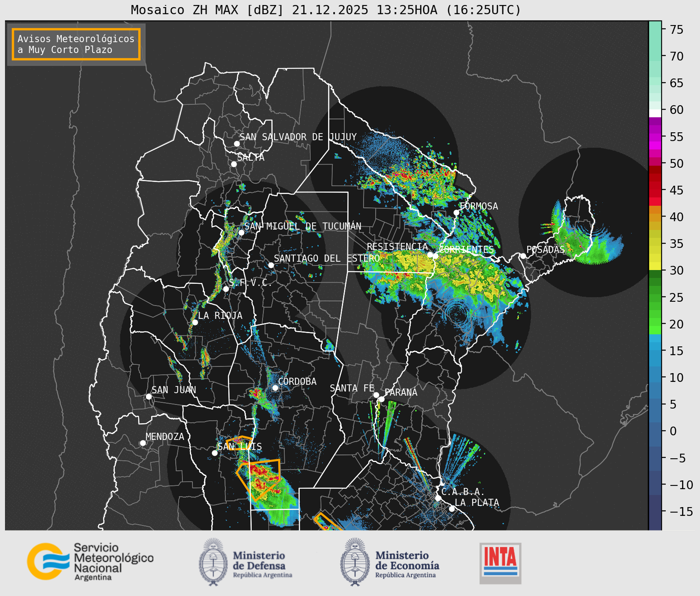Click the POSADAS label
This screenshot has width=700, height=596.
546,250
